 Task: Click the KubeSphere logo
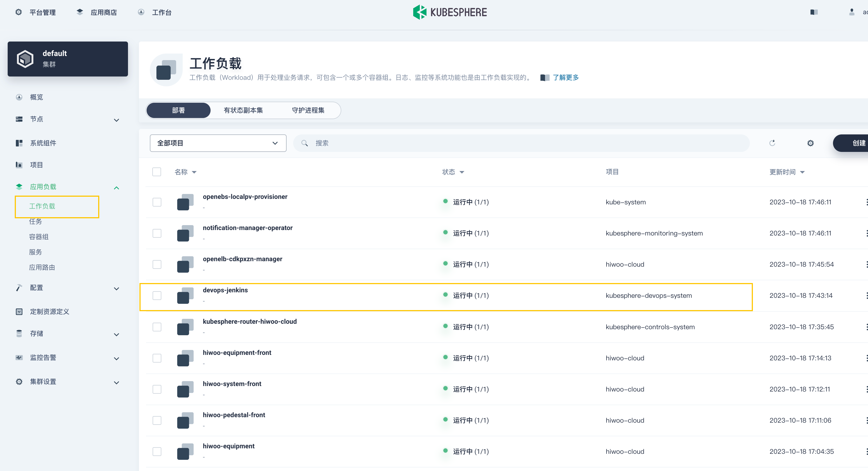click(x=450, y=12)
